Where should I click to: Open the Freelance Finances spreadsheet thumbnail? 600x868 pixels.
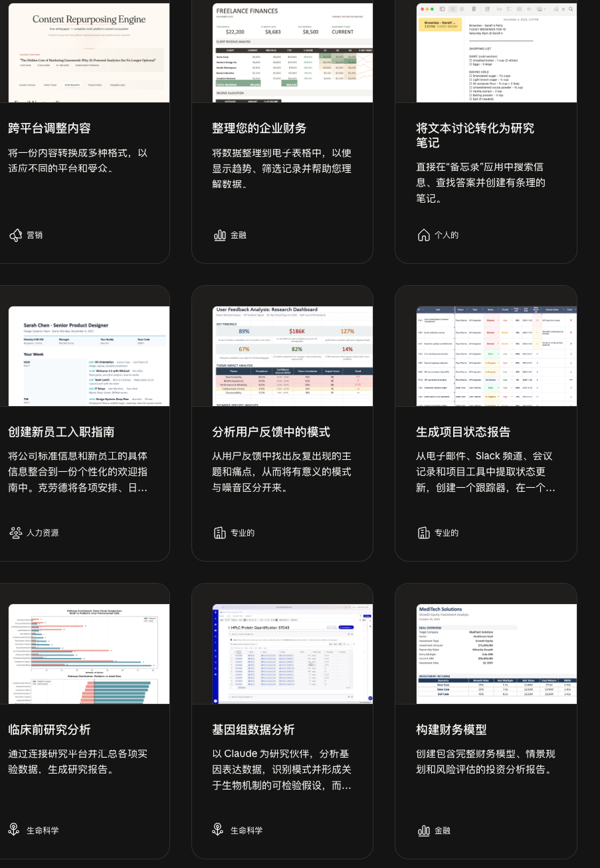tap(292, 53)
